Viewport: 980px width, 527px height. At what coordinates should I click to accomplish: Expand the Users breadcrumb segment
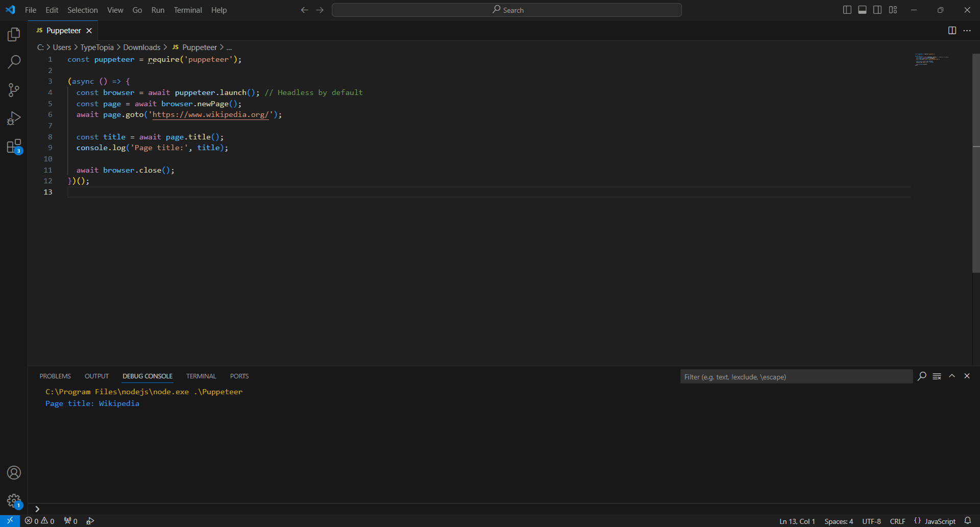(62, 47)
